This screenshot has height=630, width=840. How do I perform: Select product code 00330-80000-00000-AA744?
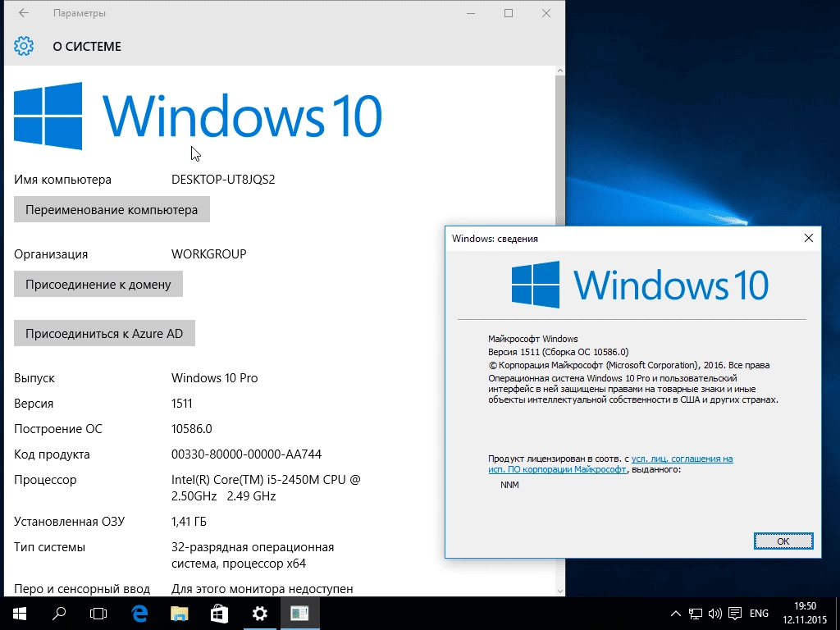click(246, 454)
